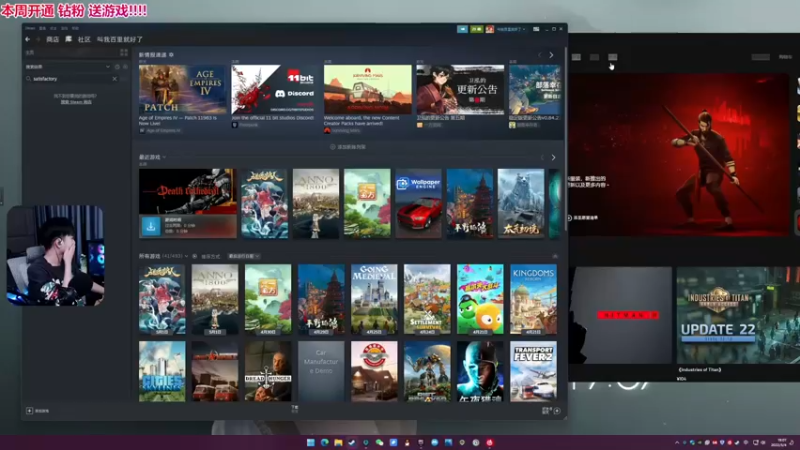Viewport: 800px width, 450px height.
Task: Collapse the all games shelf with up chevron
Action: click(x=555, y=256)
